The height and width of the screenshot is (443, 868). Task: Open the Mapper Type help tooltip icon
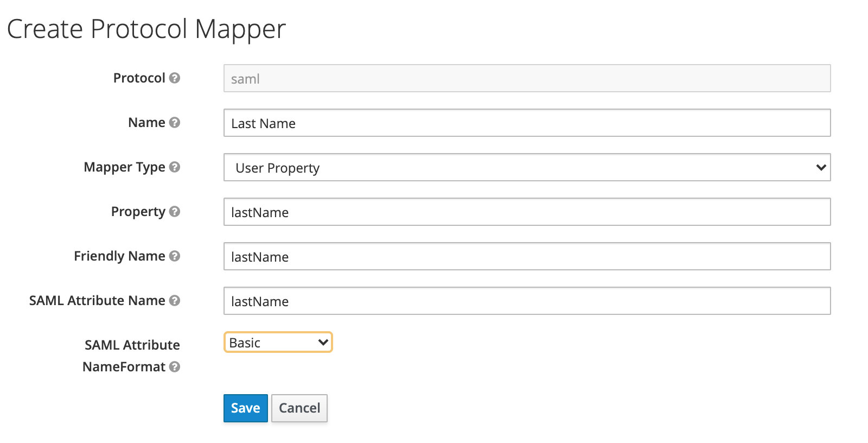click(x=174, y=167)
